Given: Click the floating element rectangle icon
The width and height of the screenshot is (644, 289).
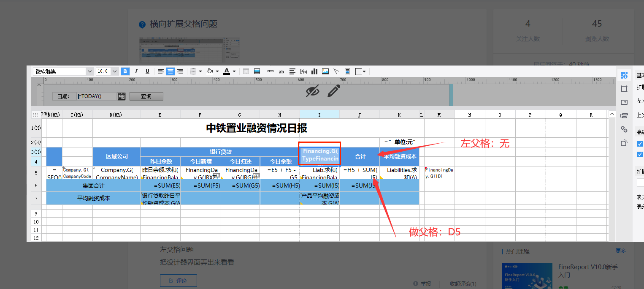Looking at the screenshot, I should click(x=358, y=71).
